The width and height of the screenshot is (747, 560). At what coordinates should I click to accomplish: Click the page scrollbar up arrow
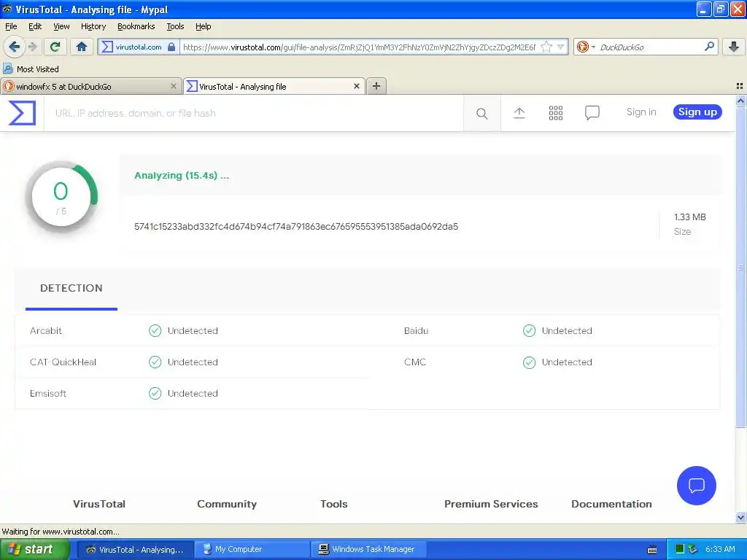[740, 101]
